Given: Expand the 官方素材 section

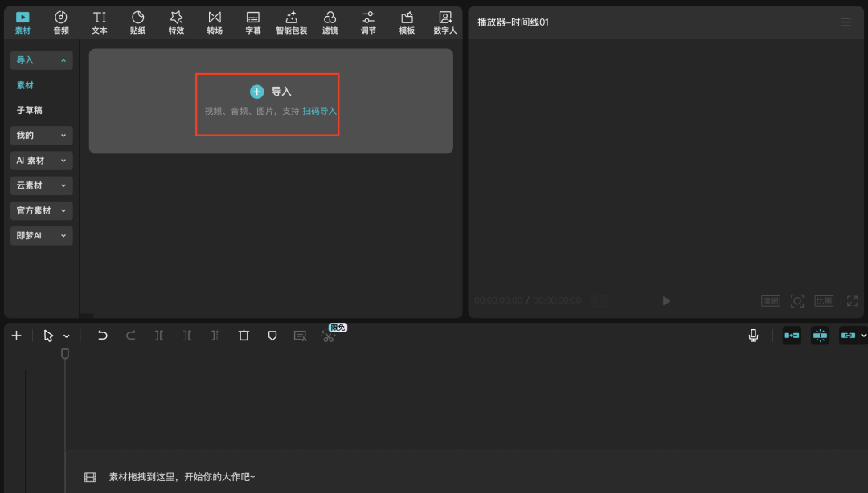Looking at the screenshot, I should click(42, 211).
